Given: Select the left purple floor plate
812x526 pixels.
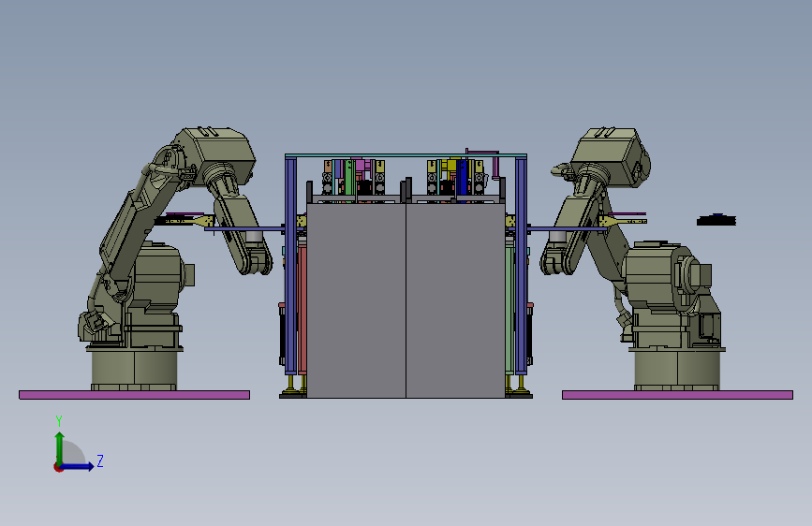Looking at the screenshot, I should [134, 395].
